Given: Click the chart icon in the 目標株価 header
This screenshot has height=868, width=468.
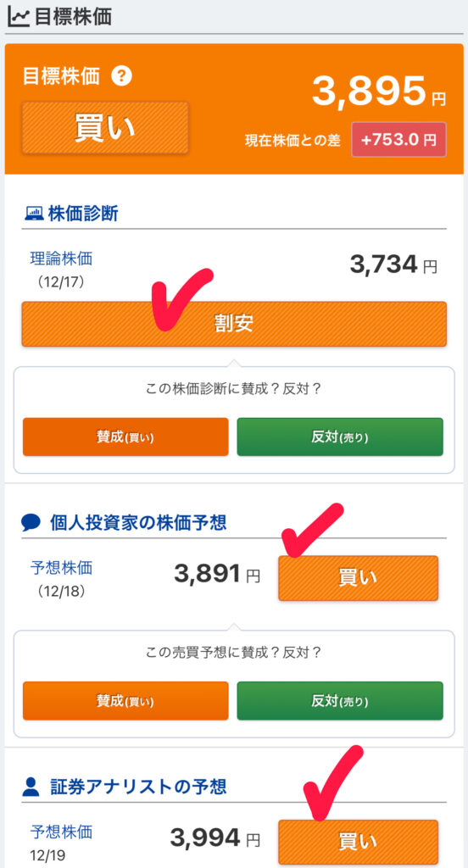Looking at the screenshot, I should pos(19,17).
